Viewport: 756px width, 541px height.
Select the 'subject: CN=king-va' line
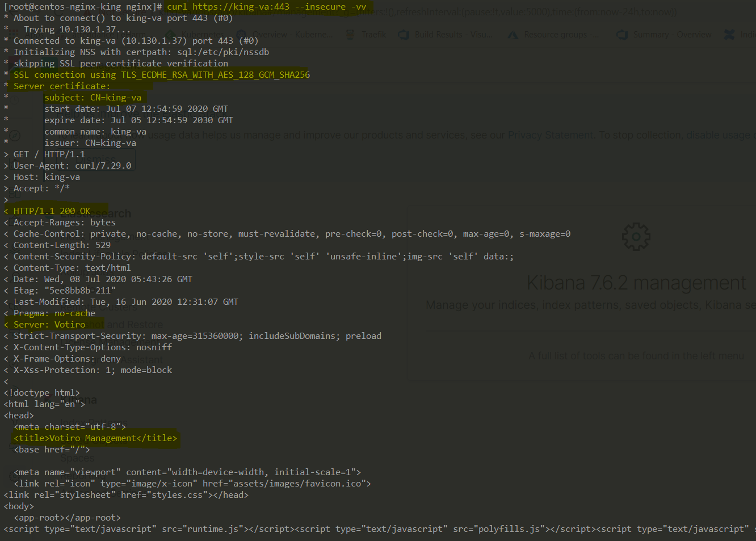point(93,98)
